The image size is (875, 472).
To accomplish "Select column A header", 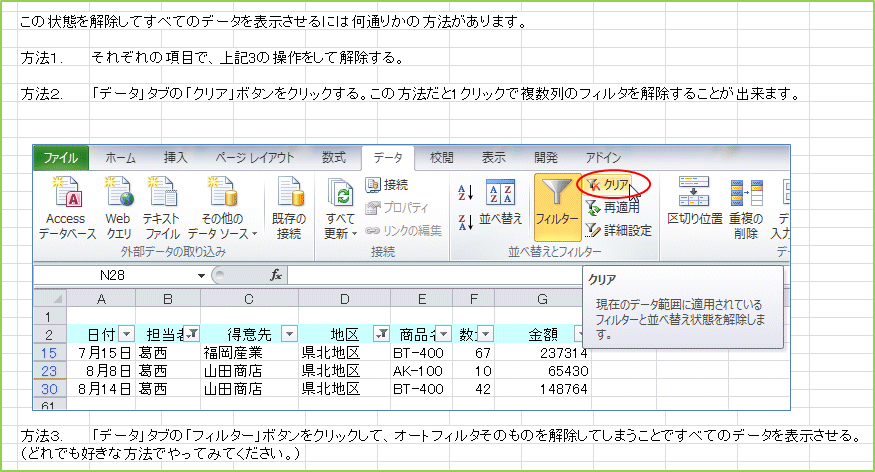I will click(x=101, y=299).
